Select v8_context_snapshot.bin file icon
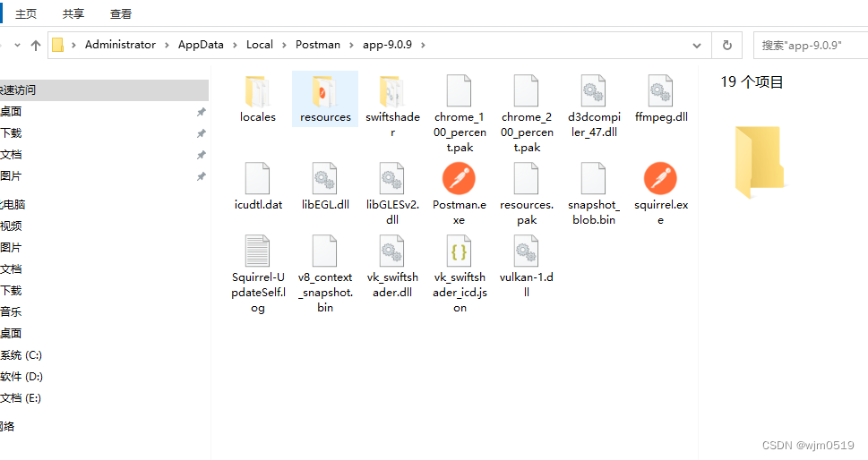868x460 pixels. pos(325,251)
